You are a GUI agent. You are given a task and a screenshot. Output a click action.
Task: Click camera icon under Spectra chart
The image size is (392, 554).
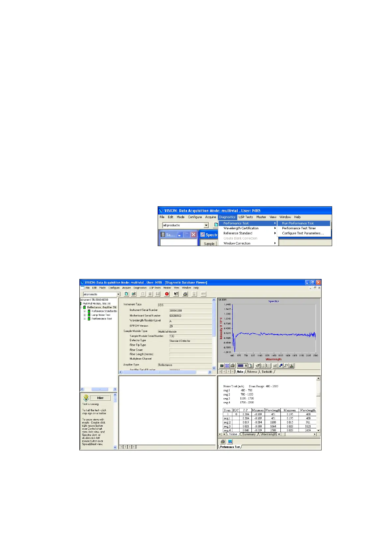[222, 365]
